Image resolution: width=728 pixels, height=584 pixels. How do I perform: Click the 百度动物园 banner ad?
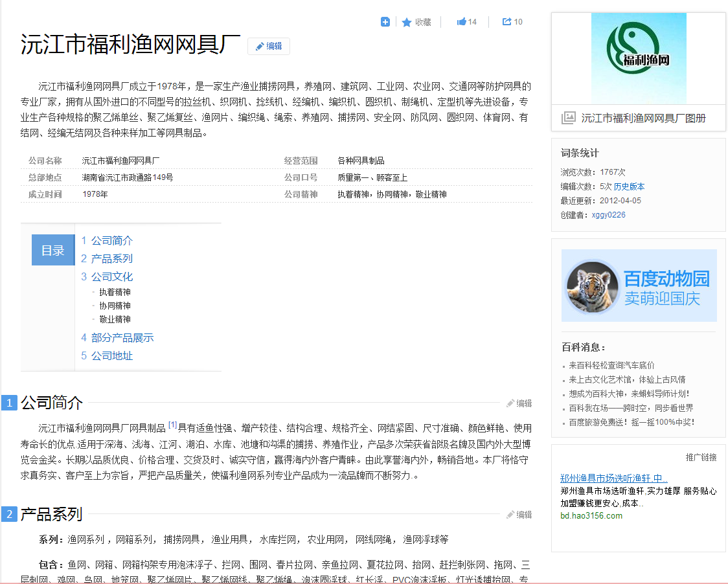coord(639,286)
